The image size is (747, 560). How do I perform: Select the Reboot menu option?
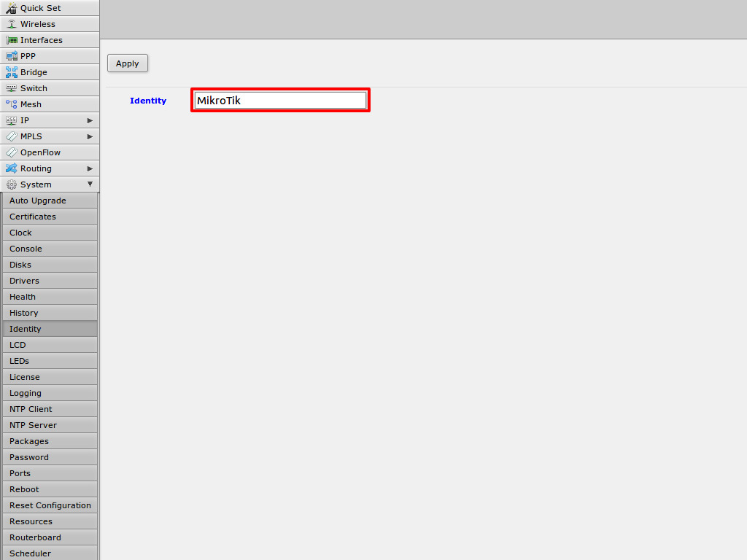click(x=50, y=489)
